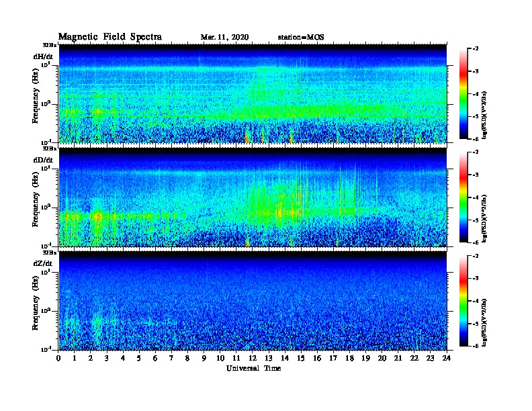Click the dH/dt panel color bar
The width and height of the screenshot is (532, 411).
(x=463, y=94)
